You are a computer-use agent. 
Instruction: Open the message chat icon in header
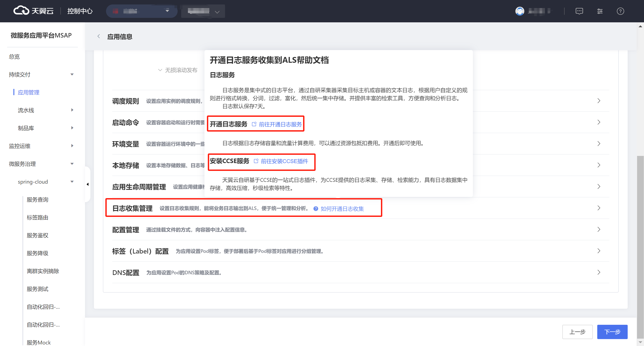pos(579,11)
